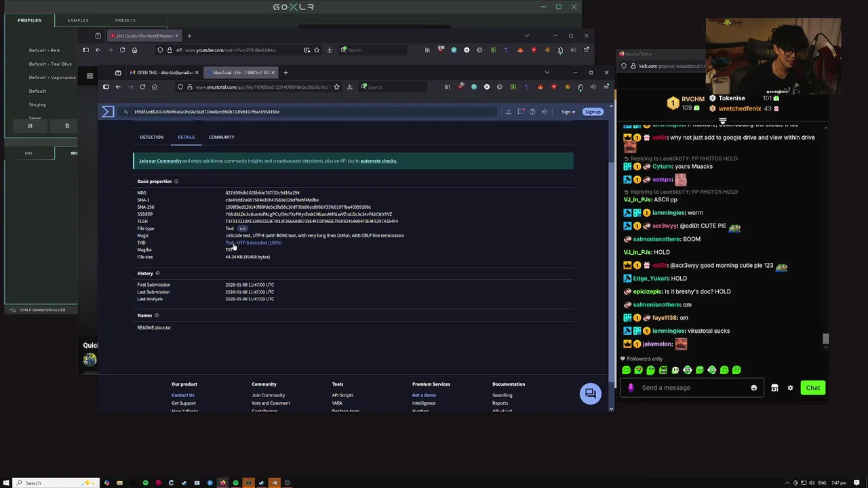Screen dimensions: 868x488
Task: Click Send a message chat field
Action: (x=693, y=388)
